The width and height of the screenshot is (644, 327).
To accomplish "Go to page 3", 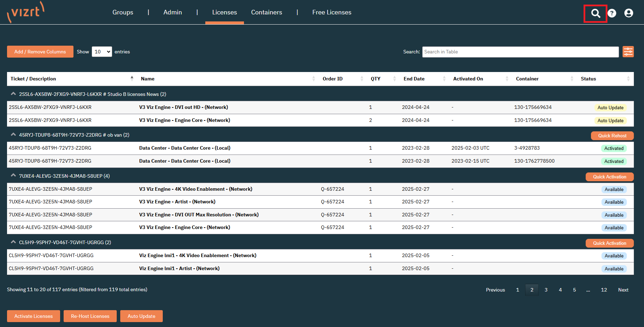I will 546,290.
